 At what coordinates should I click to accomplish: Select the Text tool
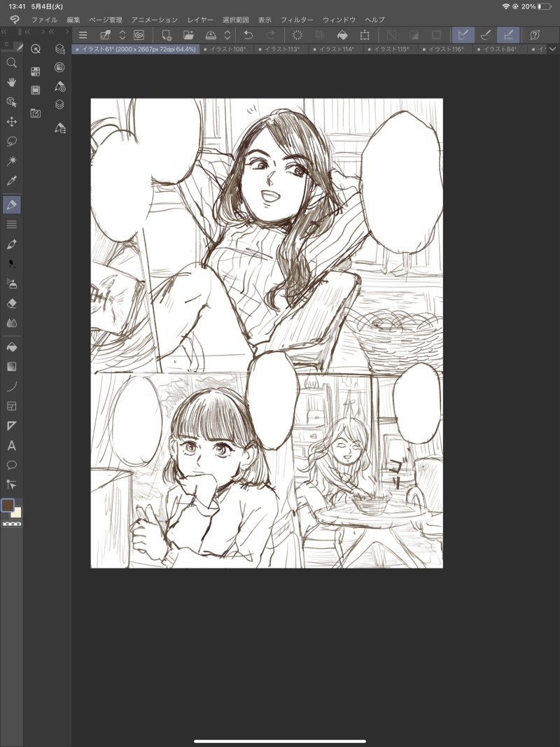coord(11,445)
